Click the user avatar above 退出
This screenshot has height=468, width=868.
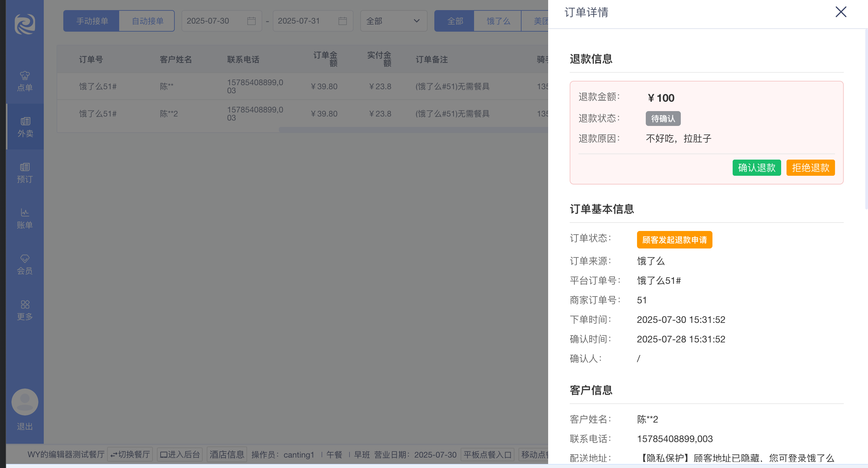[x=25, y=402]
